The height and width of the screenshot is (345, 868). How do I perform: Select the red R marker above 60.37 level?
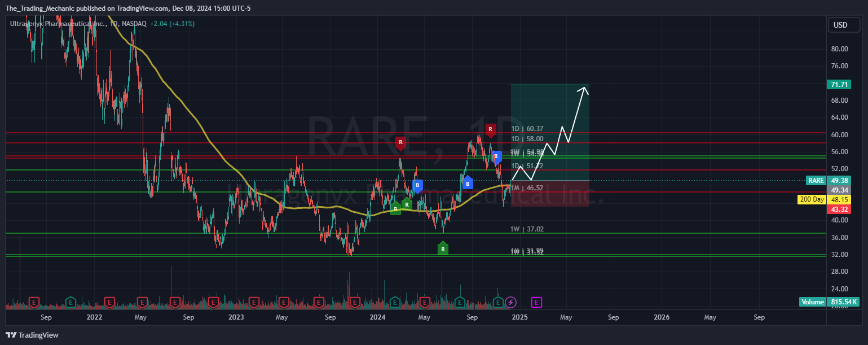[491, 130]
